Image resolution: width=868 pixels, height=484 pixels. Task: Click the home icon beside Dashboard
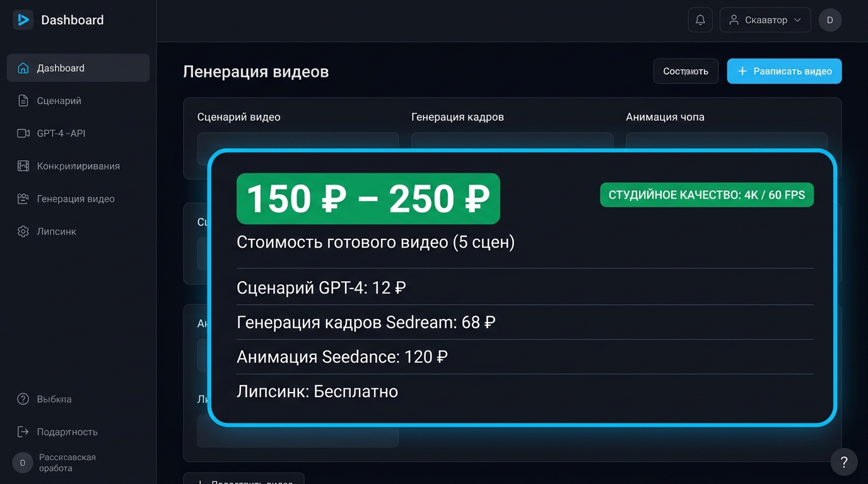pos(23,68)
